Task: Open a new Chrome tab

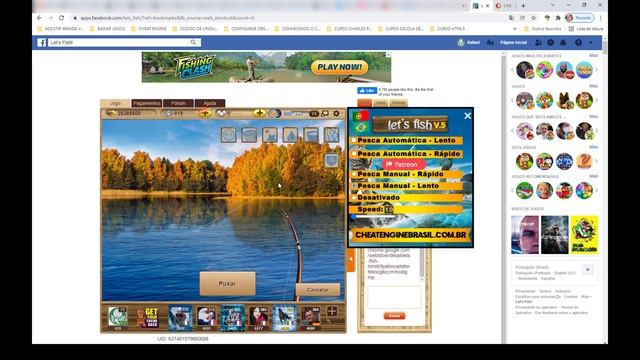Action: [523, 6]
